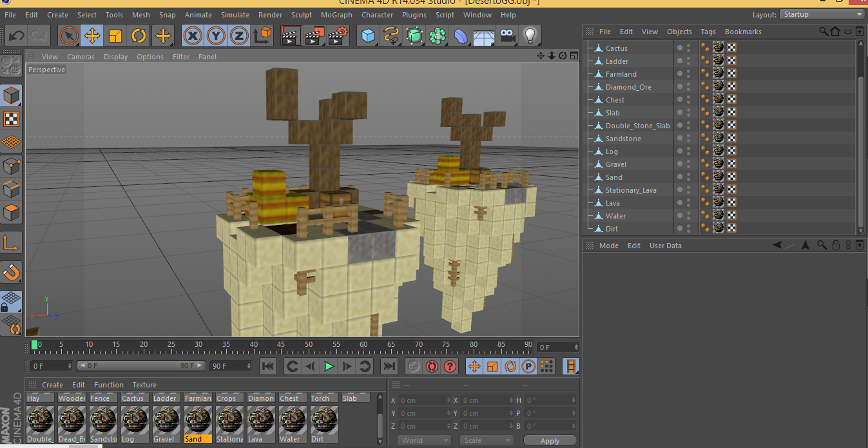Switch to Model mode
The image size is (868, 448).
pyautogui.click(x=11, y=96)
